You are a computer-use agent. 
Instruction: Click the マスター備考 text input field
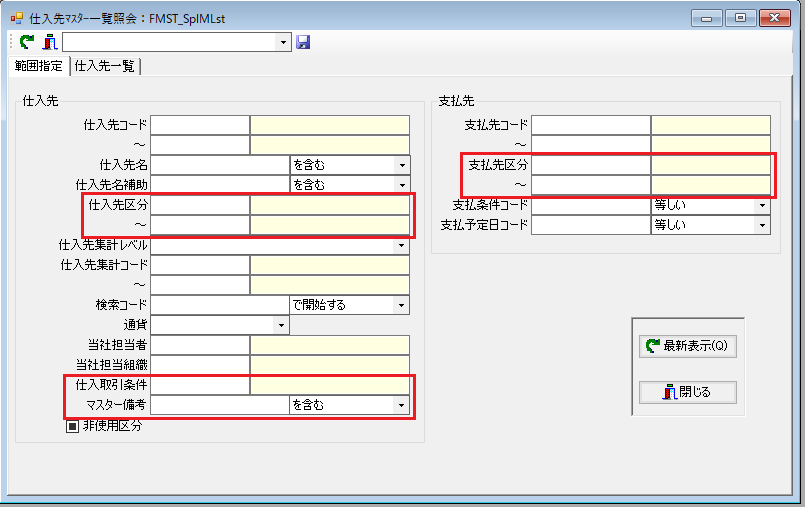(220, 405)
